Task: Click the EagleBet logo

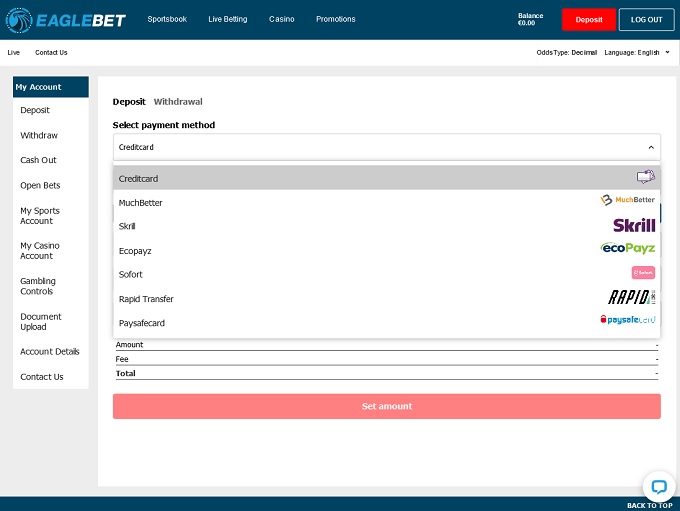Action: (x=66, y=19)
